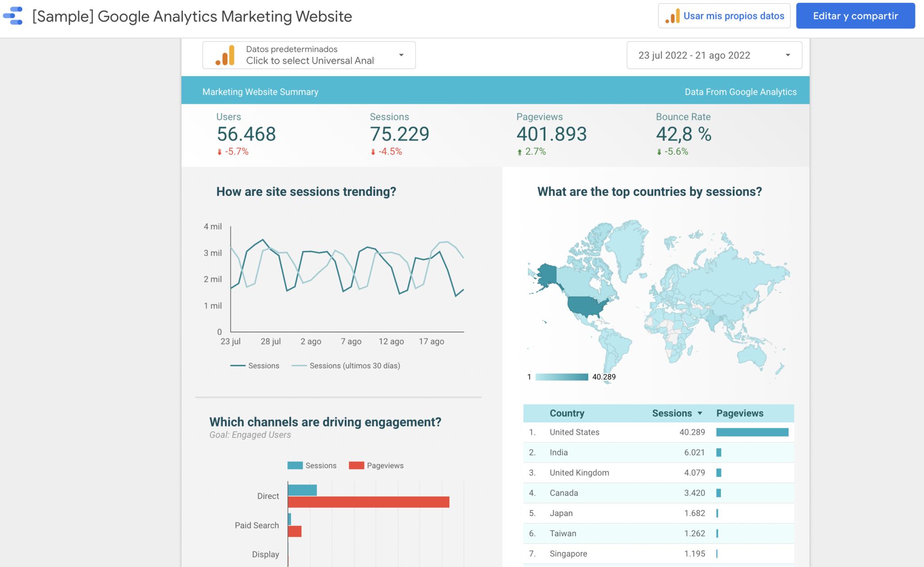
Task: Click the Pageviews column header in table
Action: pos(739,413)
